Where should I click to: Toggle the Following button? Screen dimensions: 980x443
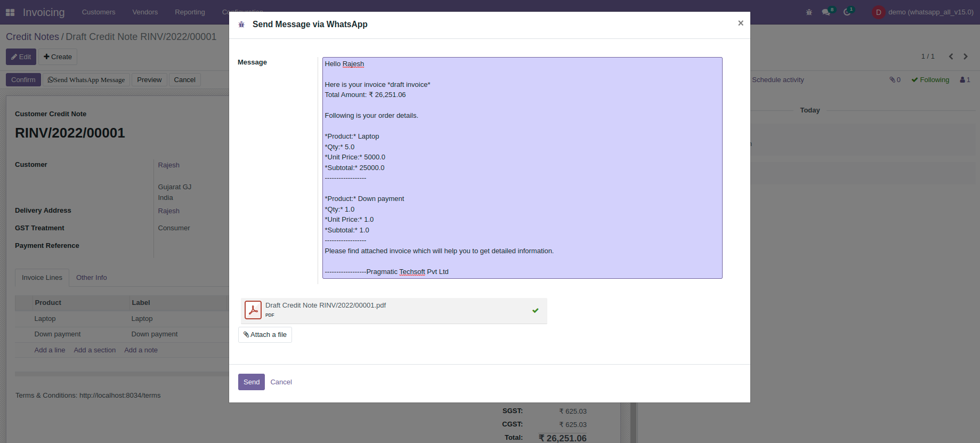click(930, 80)
